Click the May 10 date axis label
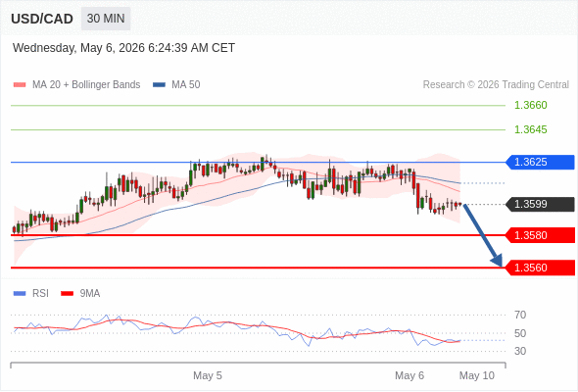Viewport: 578px width, 392px height. click(x=477, y=376)
